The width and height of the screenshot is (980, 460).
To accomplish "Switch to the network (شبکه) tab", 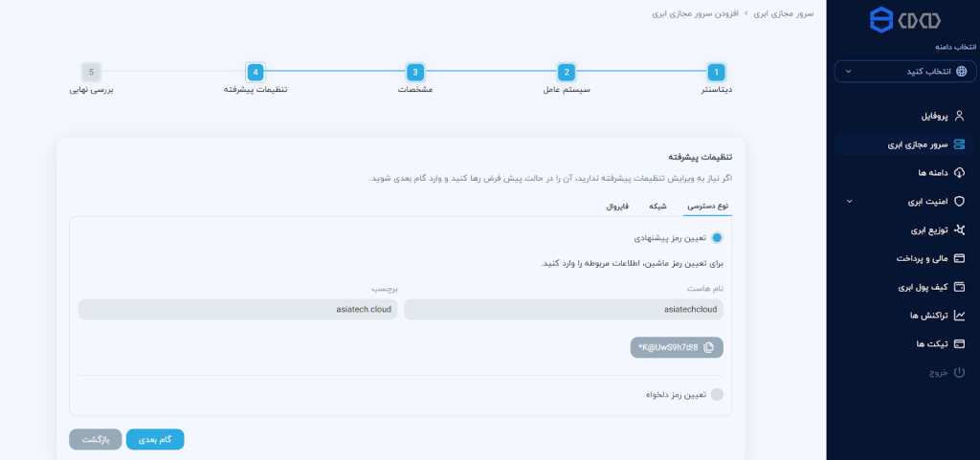I will (657, 206).
